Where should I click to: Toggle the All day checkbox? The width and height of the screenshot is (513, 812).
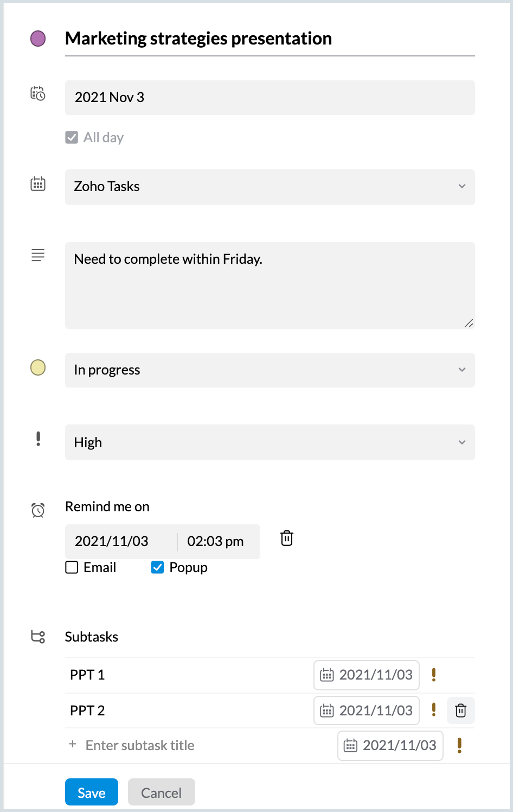(x=72, y=137)
